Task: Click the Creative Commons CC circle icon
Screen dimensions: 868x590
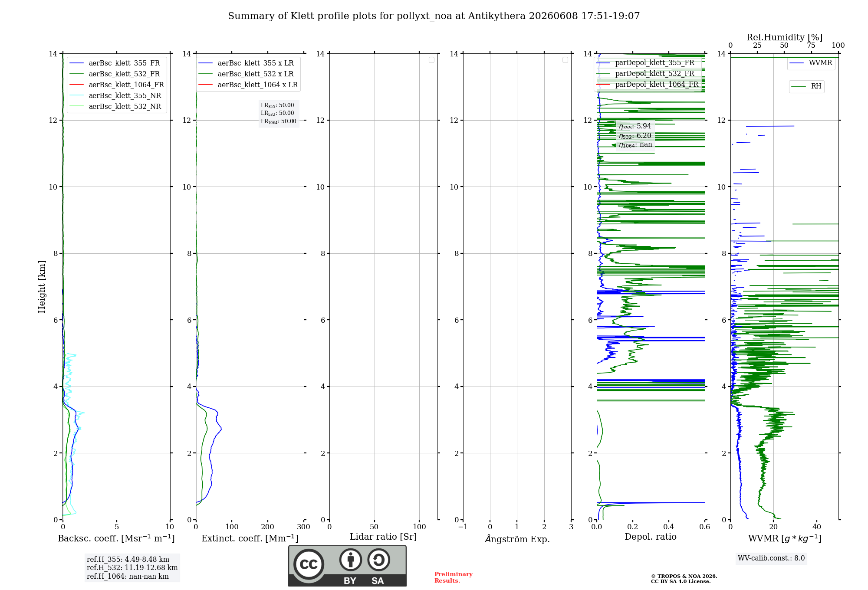Action: click(x=309, y=564)
